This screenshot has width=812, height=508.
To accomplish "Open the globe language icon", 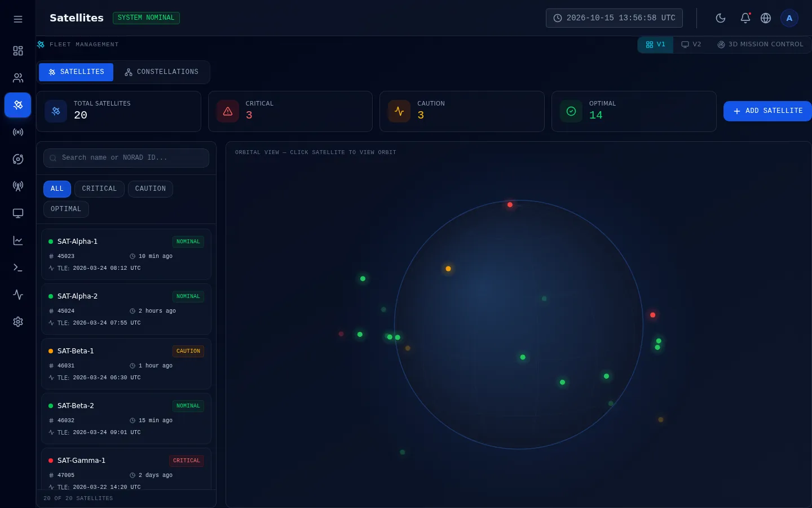I will pos(766,18).
